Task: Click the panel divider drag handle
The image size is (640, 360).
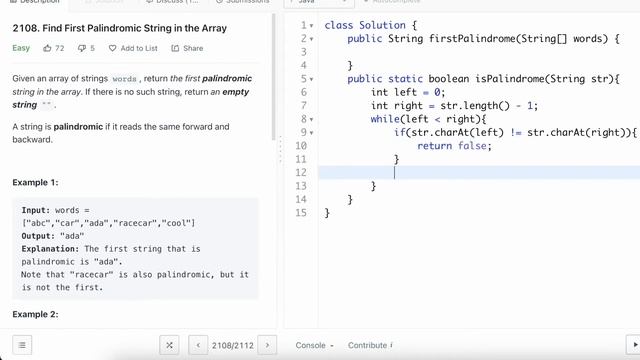Action: (280, 149)
